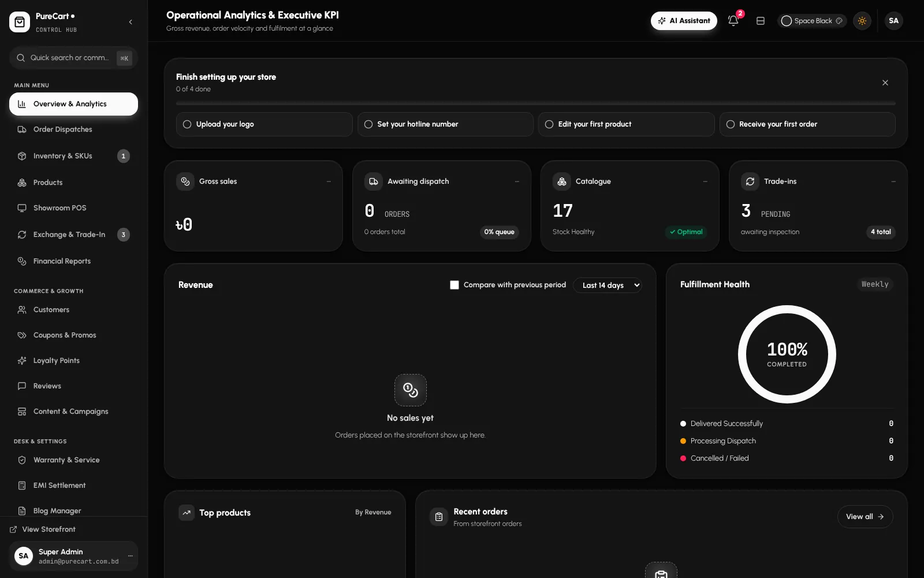Click the By Revenue label
This screenshot has height=578, width=924.
[x=373, y=513]
